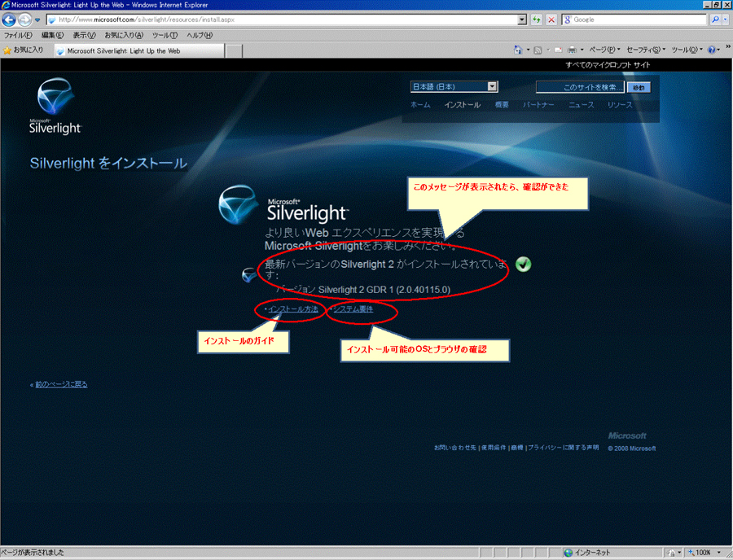Click the small Silverlight icon beside version text

pyautogui.click(x=249, y=274)
